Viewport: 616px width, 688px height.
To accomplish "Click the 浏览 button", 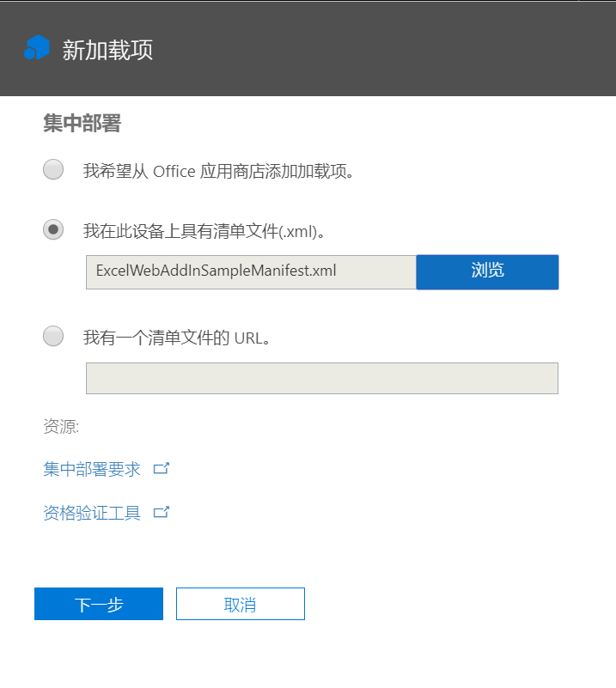I will coord(487,271).
